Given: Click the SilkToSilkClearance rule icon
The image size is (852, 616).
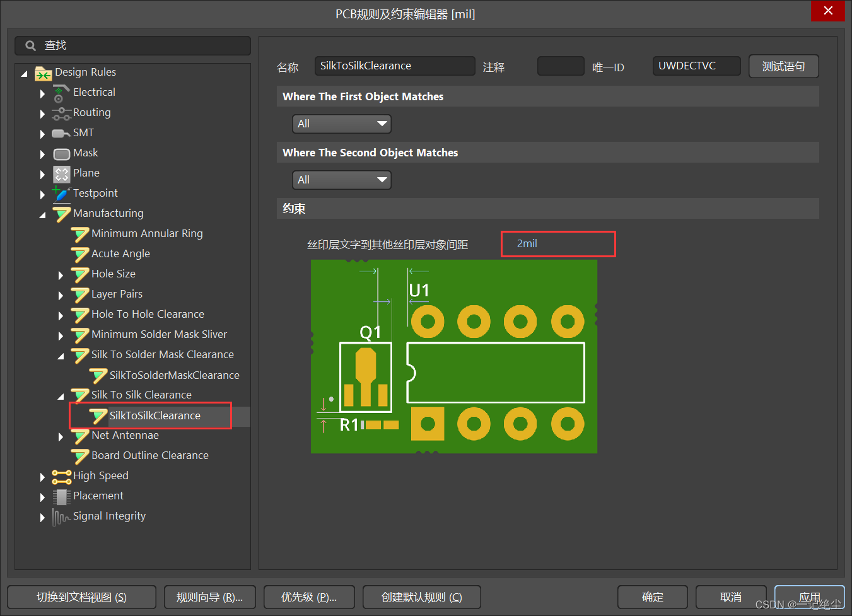Looking at the screenshot, I should click(98, 416).
